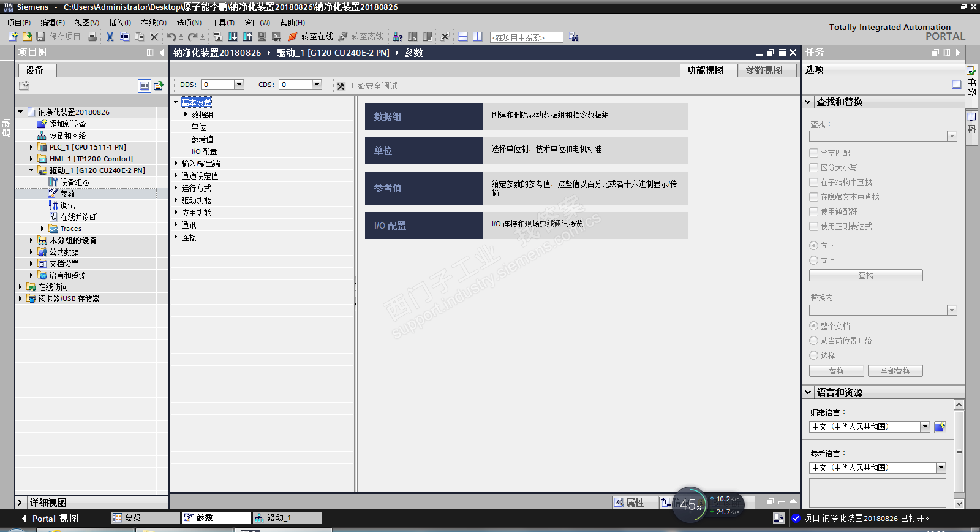Viewport: 980px width, 532px height.
Task: Open 调试 (commissioning) tree item
Action: (x=67, y=205)
